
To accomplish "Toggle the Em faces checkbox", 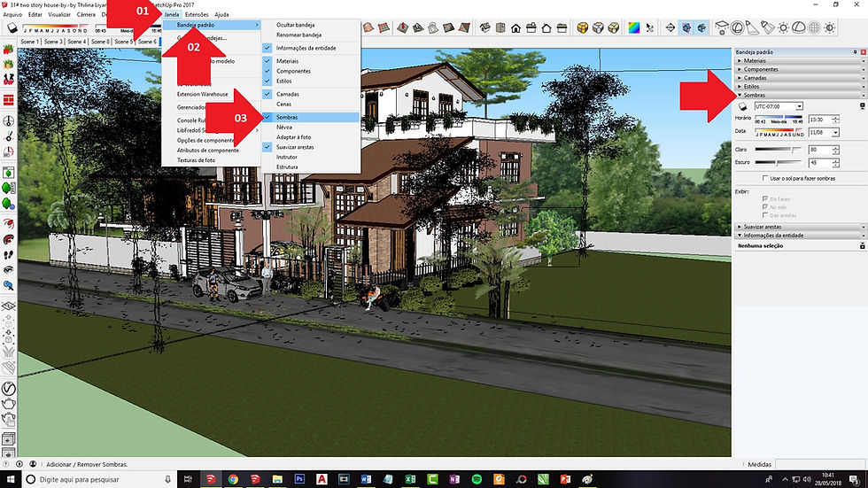I will 765,198.
